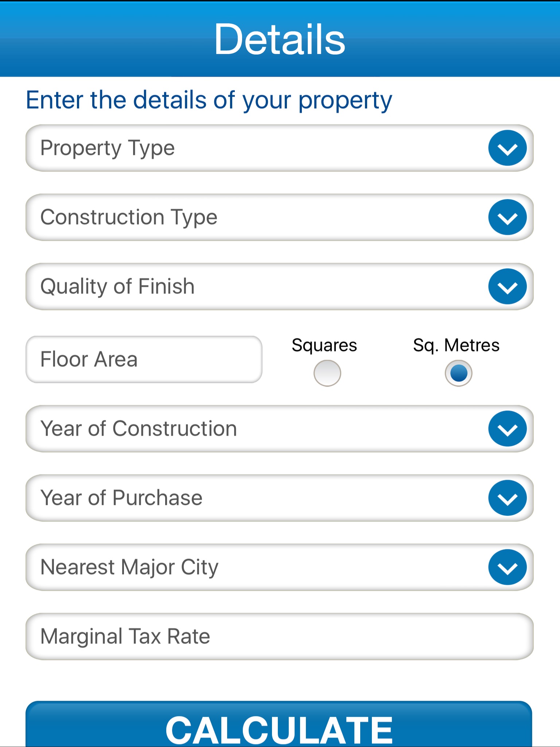The image size is (560, 747).
Task: Expand the Construction Type dropdown field
Action: [x=255, y=217]
